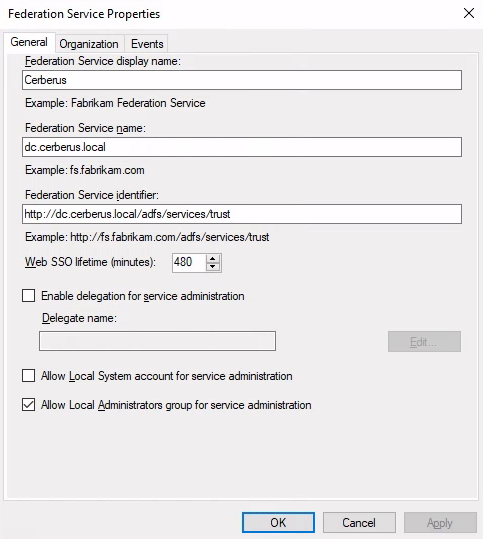Decrease Web SSO lifetime with down arrow

click(x=213, y=267)
